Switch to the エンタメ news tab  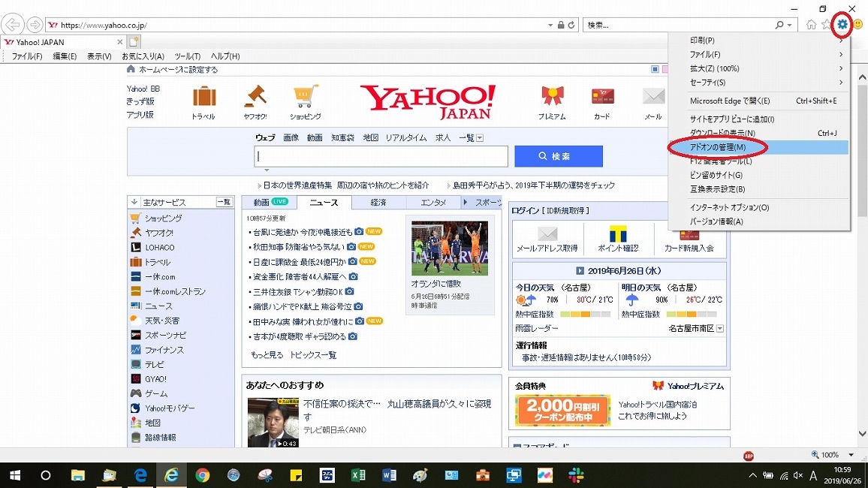433,203
